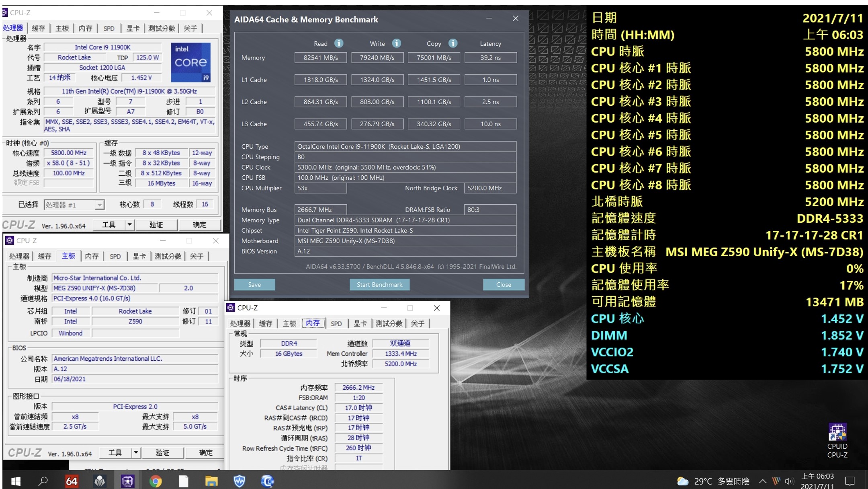Click 验证 button in mainboard CPU-Z window

tap(162, 453)
